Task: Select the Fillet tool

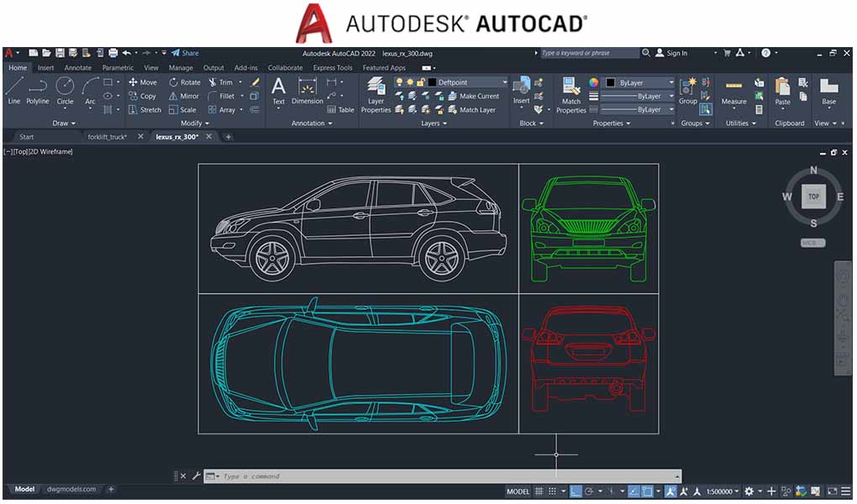Action: click(221, 96)
